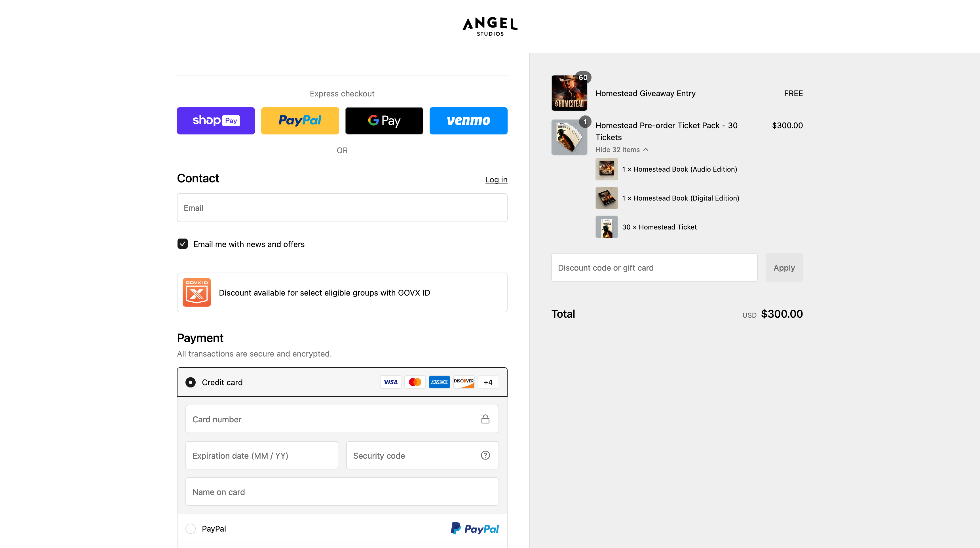The width and height of the screenshot is (980, 548).
Task: Open the GOVX ID discount banner
Action: [342, 292]
